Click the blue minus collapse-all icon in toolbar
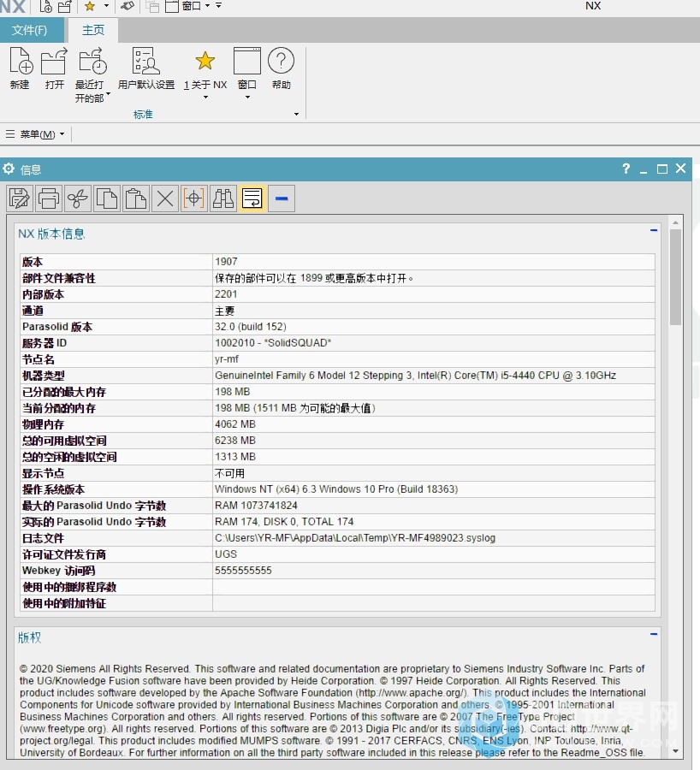 (282, 198)
